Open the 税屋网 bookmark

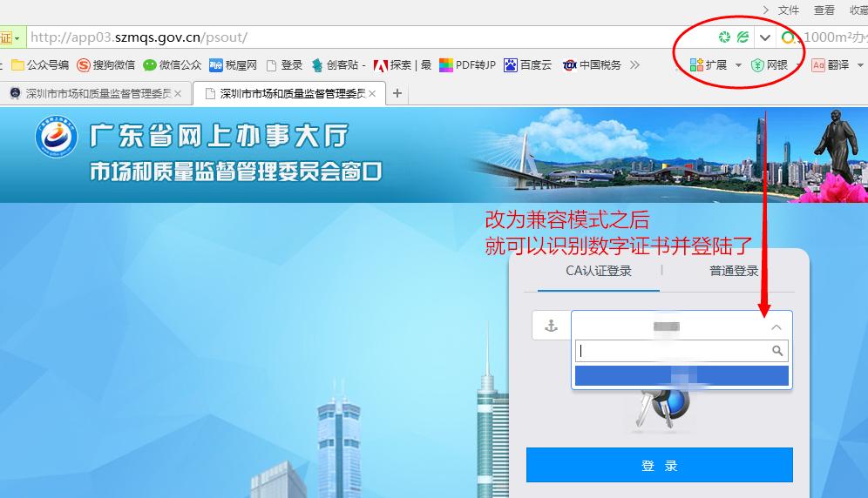coord(233,65)
